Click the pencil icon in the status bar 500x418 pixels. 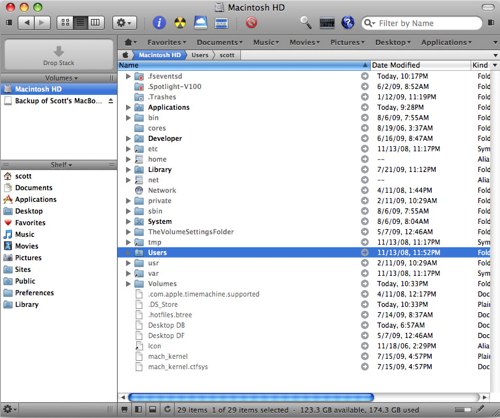pos(480,408)
